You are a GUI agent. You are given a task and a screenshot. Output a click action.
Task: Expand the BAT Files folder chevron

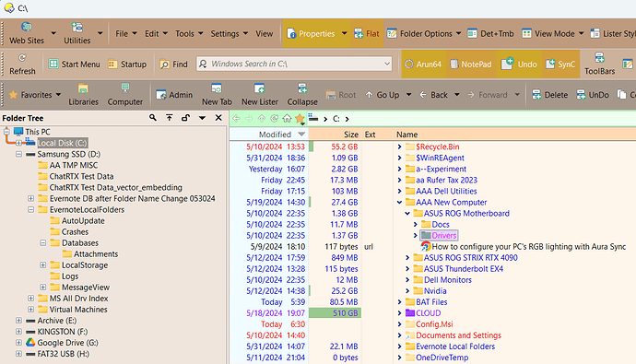point(399,302)
